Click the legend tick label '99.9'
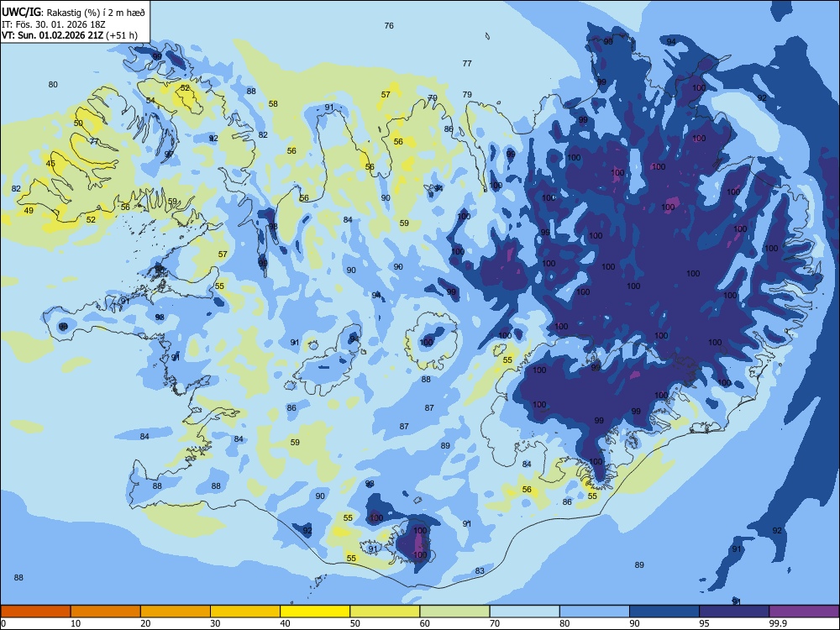The image size is (840, 630). coord(778,623)
